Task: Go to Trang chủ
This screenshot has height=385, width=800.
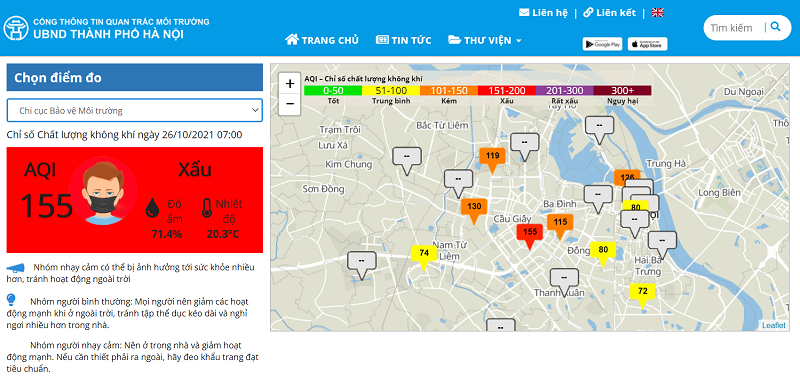Action: (322, 40)
